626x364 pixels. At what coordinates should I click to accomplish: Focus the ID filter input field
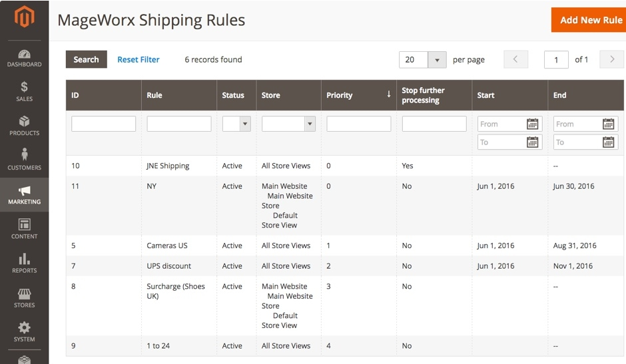(x=103, y=124)
